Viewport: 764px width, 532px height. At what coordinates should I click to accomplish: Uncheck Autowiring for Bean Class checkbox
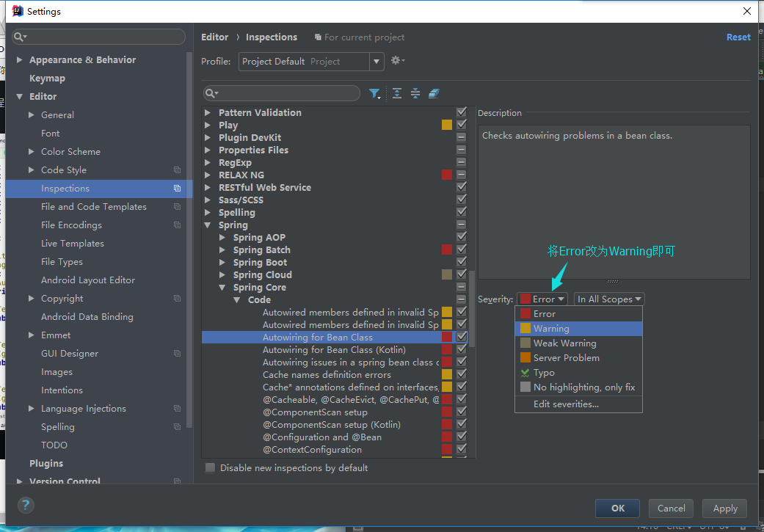[x=462, y=337]
